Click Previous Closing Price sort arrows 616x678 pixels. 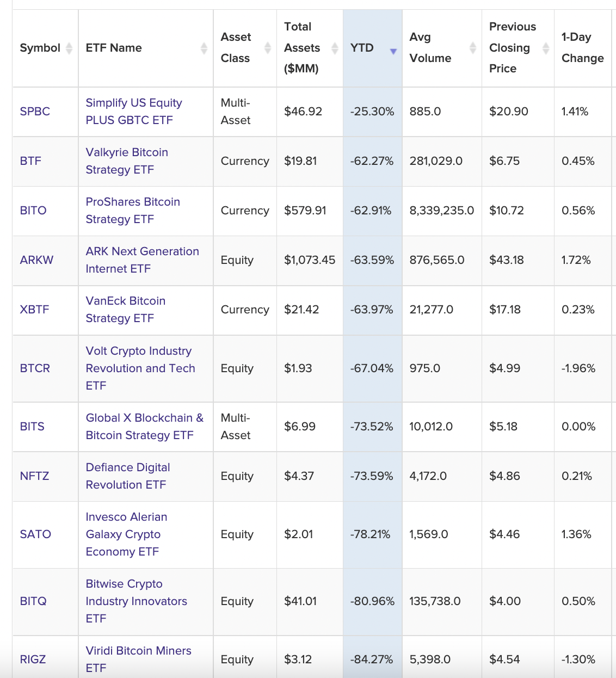point(545,48)
